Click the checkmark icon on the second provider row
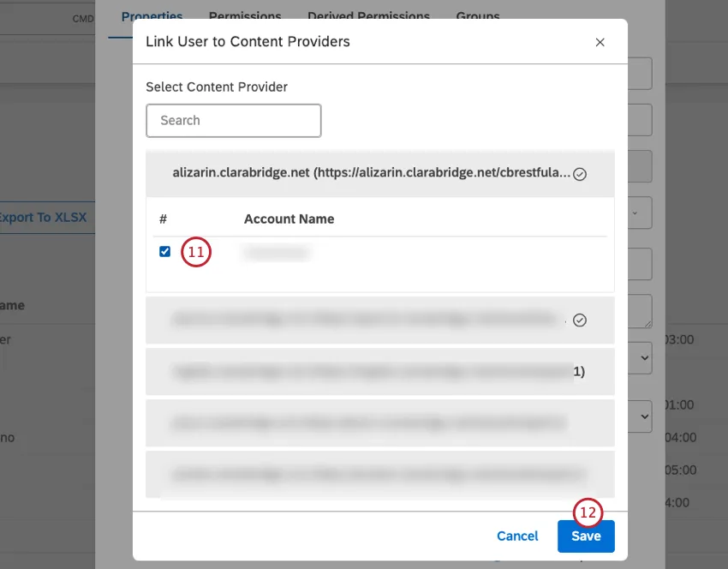Viewport: 728px width, 569px height. (580, 320)
